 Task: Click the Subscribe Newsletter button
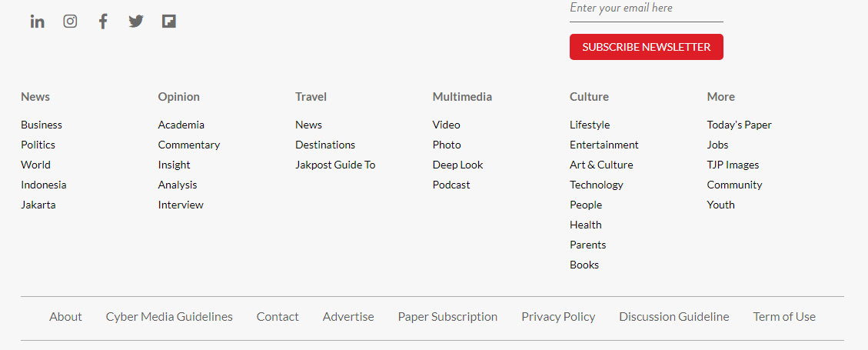click(x=646, y=47)
